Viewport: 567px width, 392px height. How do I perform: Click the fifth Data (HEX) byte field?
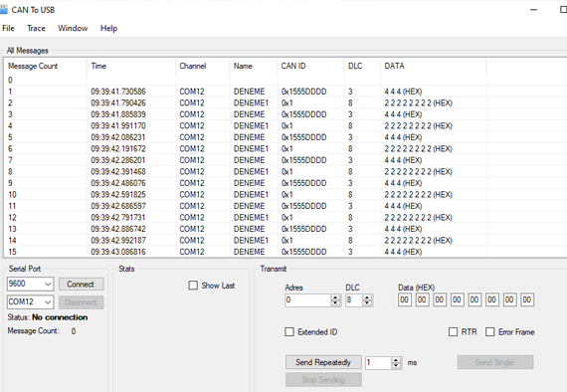pyautogui.click(x=474, y=299)
